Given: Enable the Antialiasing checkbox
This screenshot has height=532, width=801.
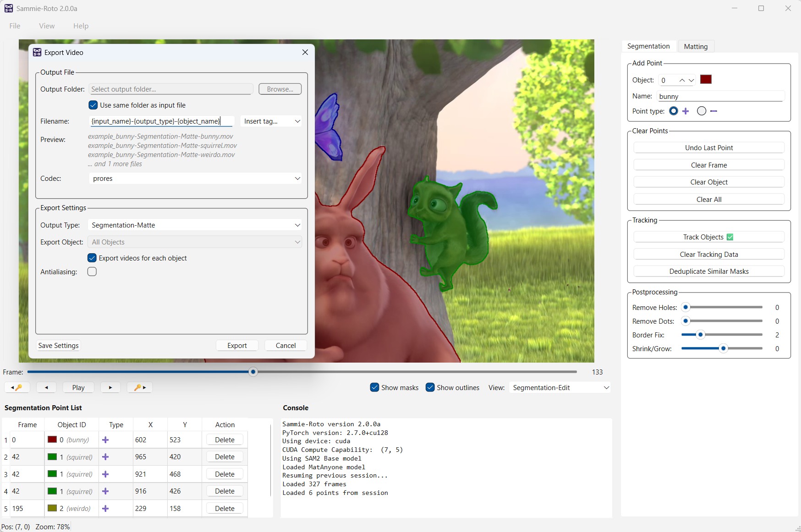Looking at the screenshot, I should pyautogui.click(x=92, y=271).
